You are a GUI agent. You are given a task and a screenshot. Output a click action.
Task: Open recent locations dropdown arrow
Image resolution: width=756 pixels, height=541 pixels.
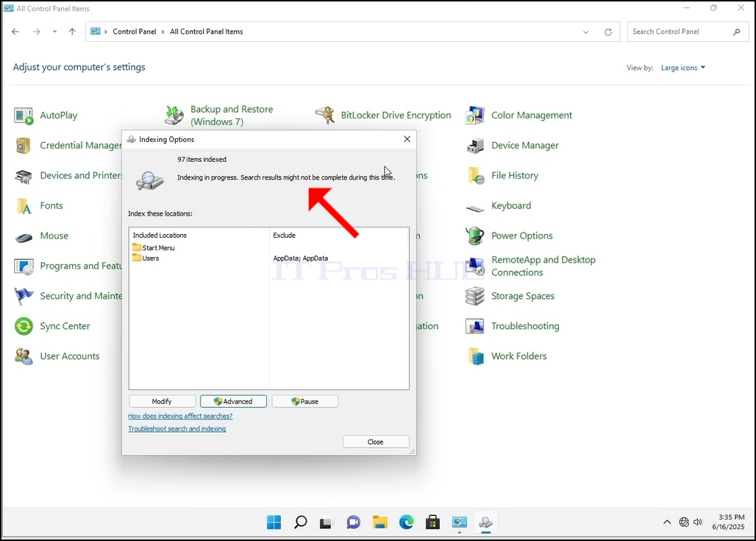click(54, 32)
